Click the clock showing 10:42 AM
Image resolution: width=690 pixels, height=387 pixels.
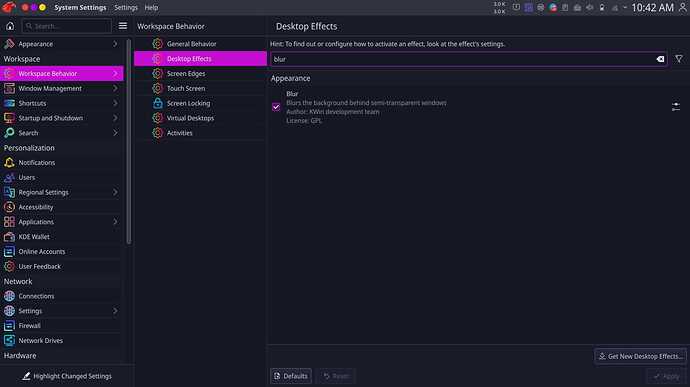(x=653, y=7)
